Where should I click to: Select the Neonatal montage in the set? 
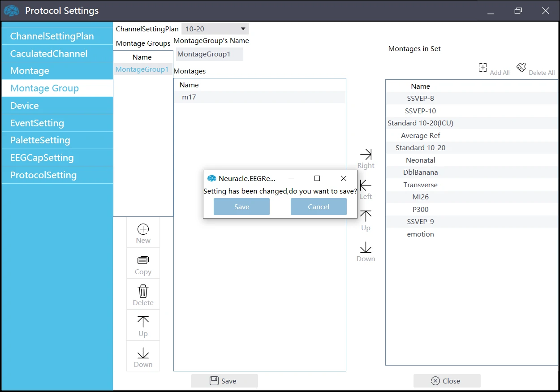click(x=420, y=160)
